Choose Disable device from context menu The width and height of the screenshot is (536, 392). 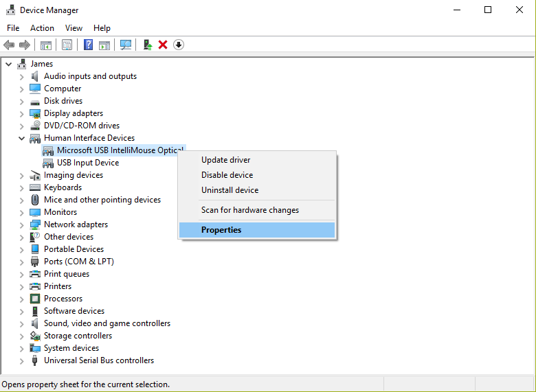227,175
